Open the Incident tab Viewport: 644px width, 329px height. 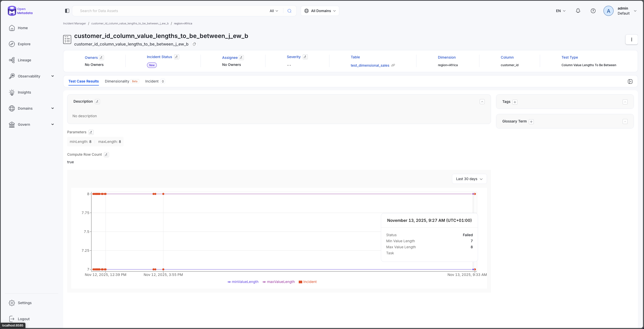pos(152,81)
